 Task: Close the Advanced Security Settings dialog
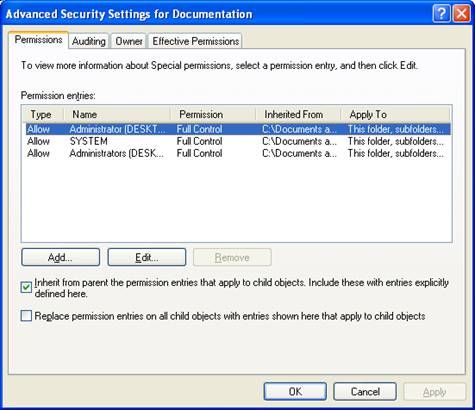tap(461, 14)
